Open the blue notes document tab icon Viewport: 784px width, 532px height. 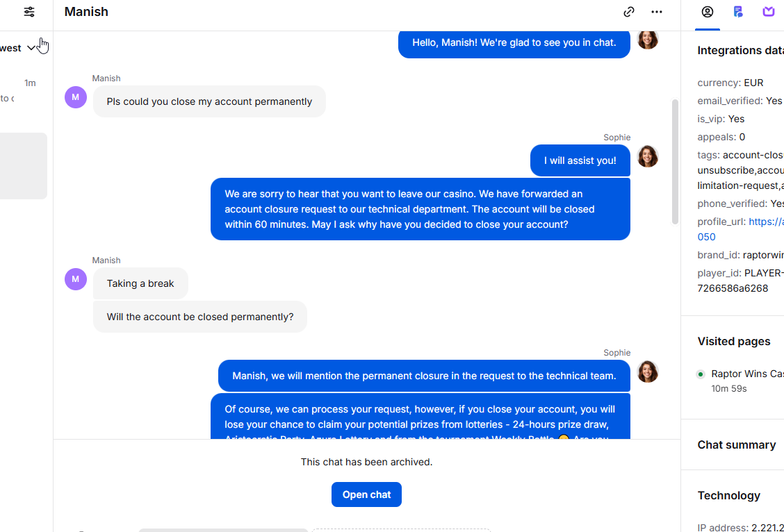click(x=738, y=12)
